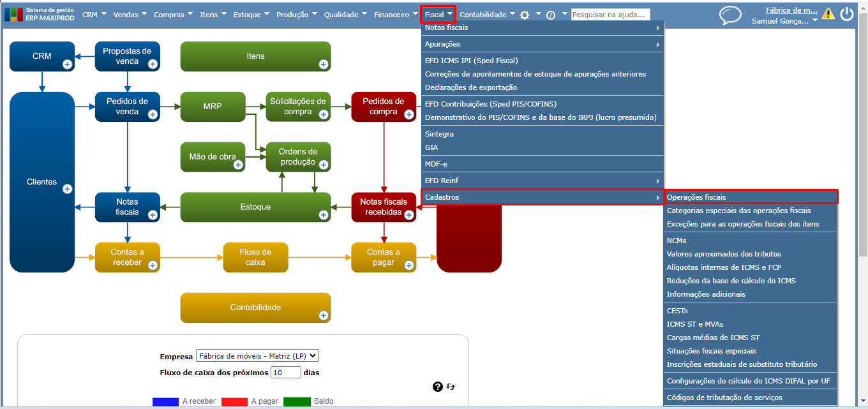Open the settings gear icon in top bar
The height and width of the screenshot is (409, 868).
(x=525, y=15)
